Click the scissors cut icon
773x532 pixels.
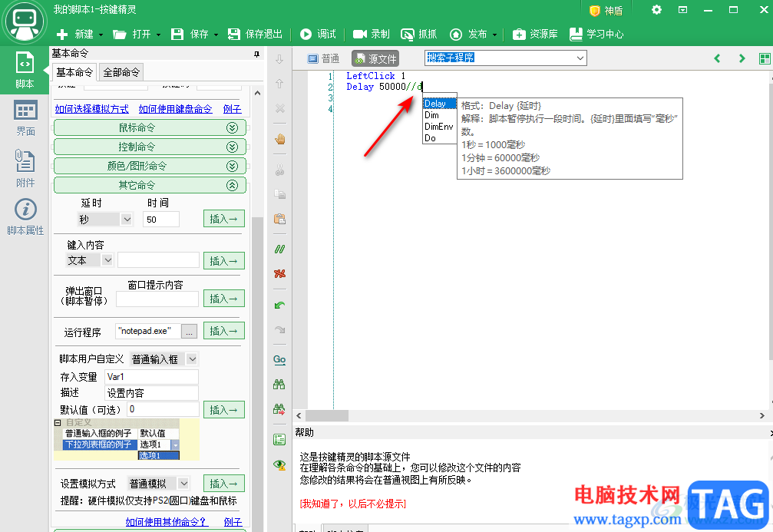279,170
